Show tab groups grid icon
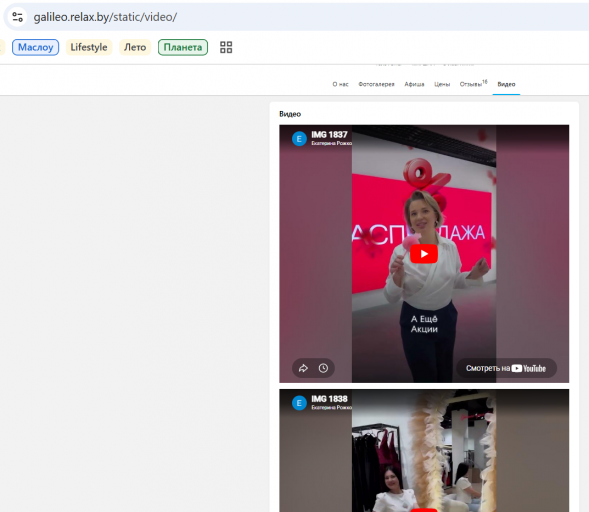589x512 pixels. [x=226, y=47]
